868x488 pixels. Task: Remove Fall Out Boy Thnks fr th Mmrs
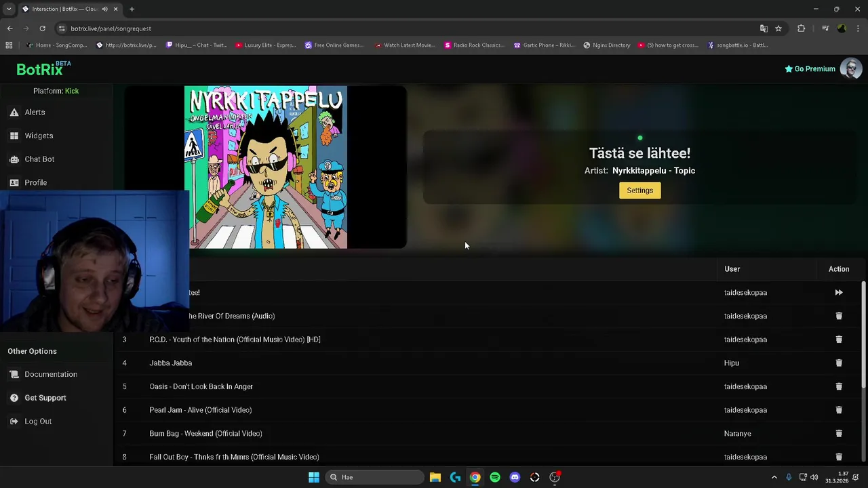click(x=839, y=457)
